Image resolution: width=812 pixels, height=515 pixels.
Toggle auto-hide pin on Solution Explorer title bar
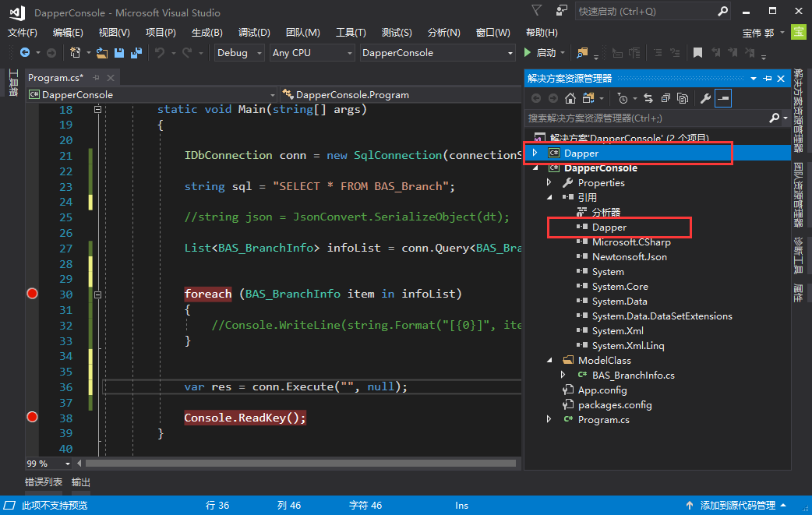tap(768, 79)
